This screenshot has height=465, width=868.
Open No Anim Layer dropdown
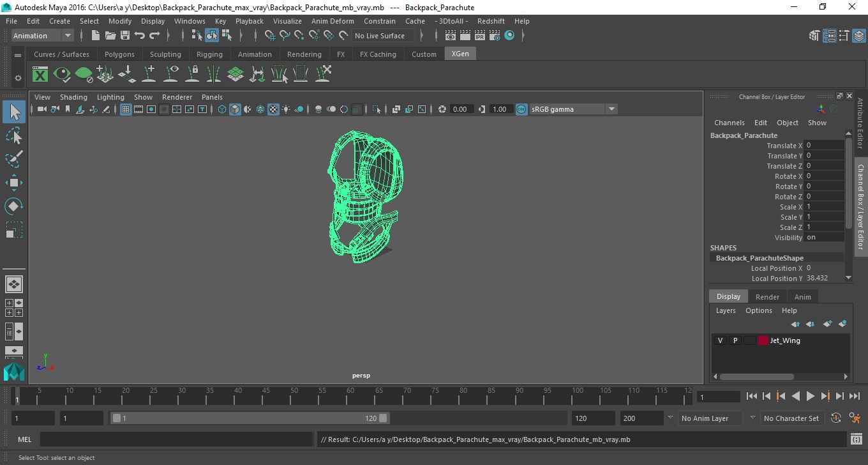(x=710, y=418)
